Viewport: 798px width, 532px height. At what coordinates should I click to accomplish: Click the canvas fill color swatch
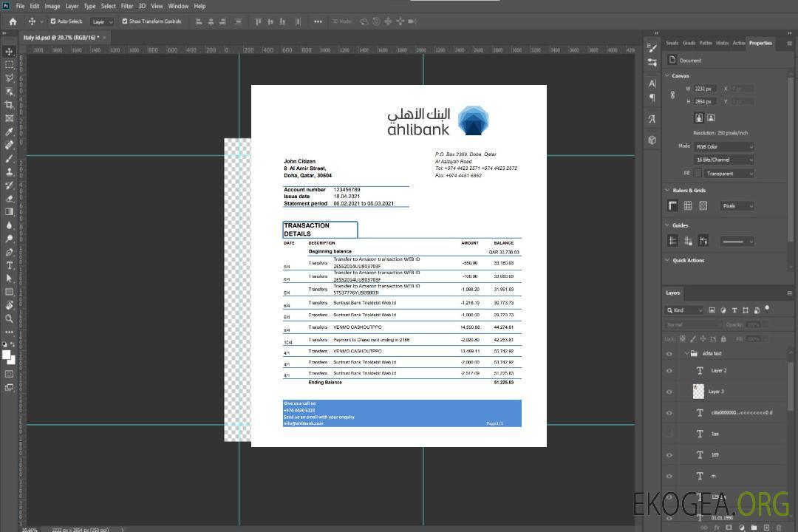698,174
